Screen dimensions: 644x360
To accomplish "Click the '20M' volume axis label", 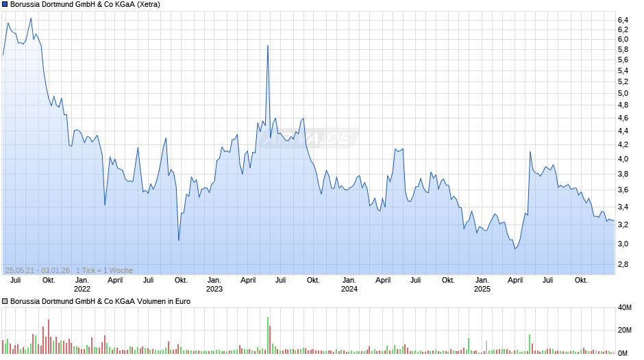I will (625, 330).
